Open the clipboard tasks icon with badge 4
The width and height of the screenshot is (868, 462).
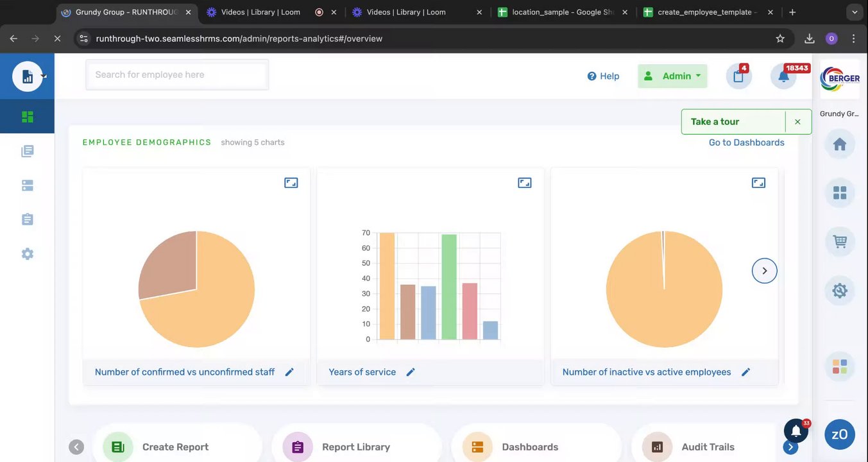738,76
